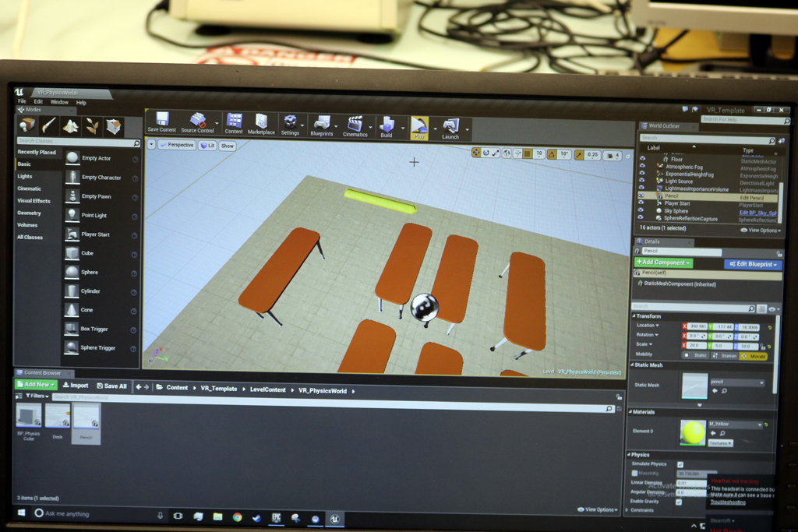Click the Cube placement icon

(72, 253)
